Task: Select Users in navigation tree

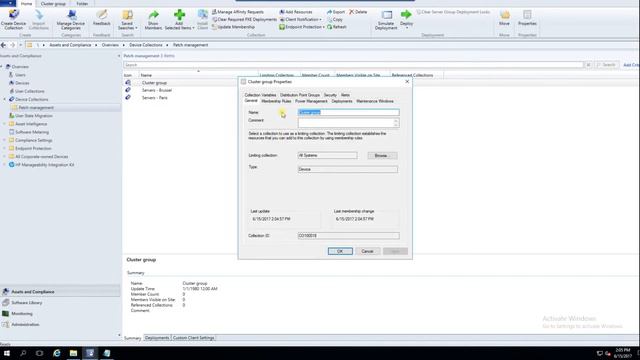Action: (20, 75)
